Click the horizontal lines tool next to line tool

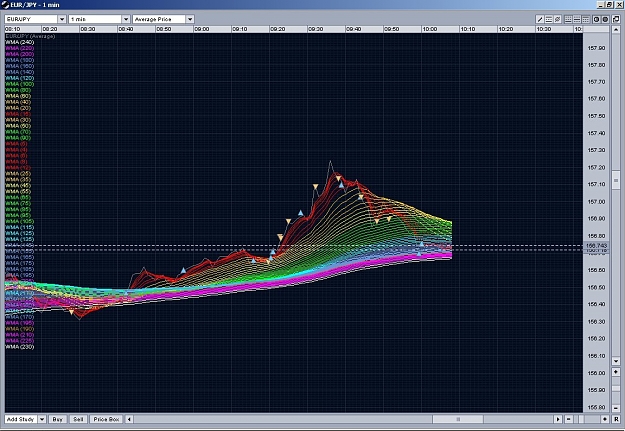pos(548,19)
